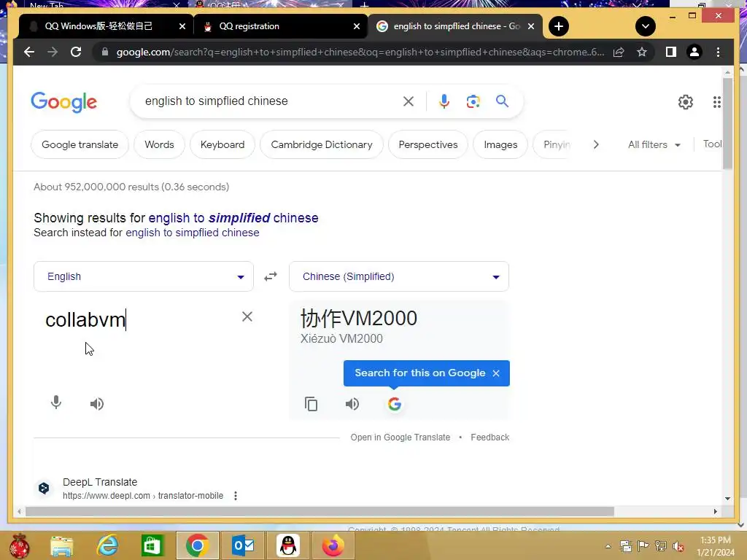Viewport: 747px width, 560px height.
Task: Search translation using the Google G icon
Action: (x=394, y=404)
